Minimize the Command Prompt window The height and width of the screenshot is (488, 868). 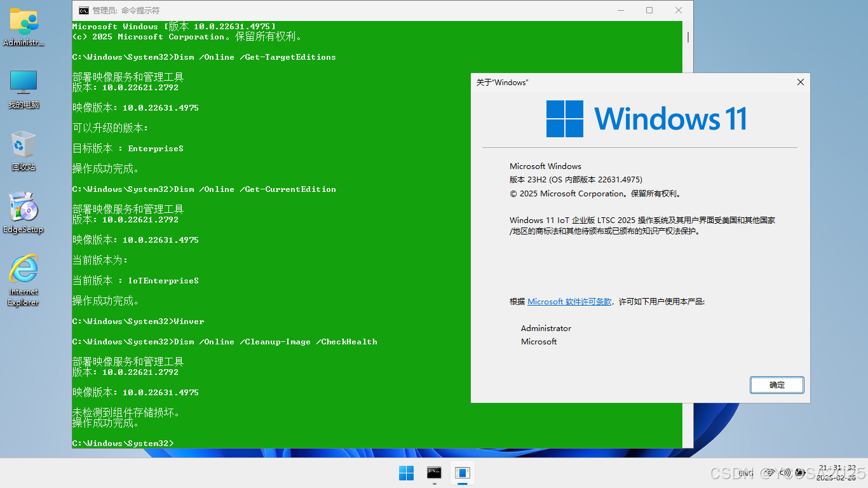point(620,10)
